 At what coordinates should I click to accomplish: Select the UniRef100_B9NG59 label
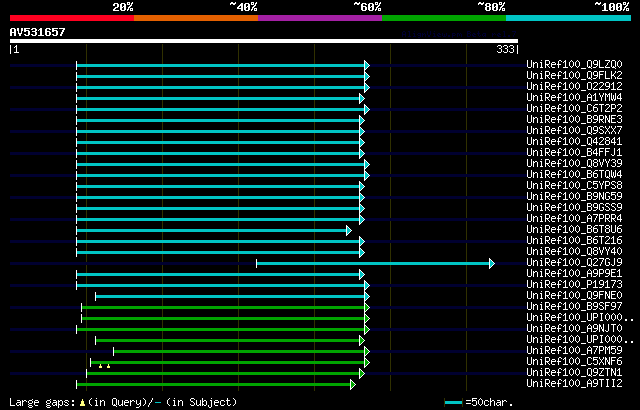click(x=574, y=197)
